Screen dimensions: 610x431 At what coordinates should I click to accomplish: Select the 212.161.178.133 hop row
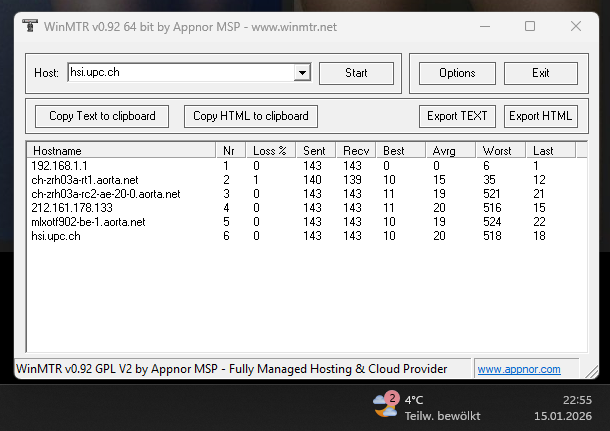[x=307, y=208]
